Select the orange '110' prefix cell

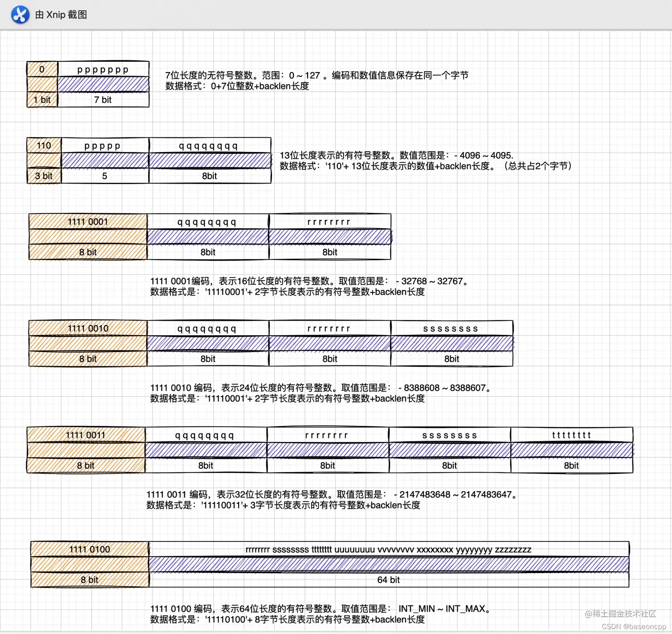[x=44, y=145]
